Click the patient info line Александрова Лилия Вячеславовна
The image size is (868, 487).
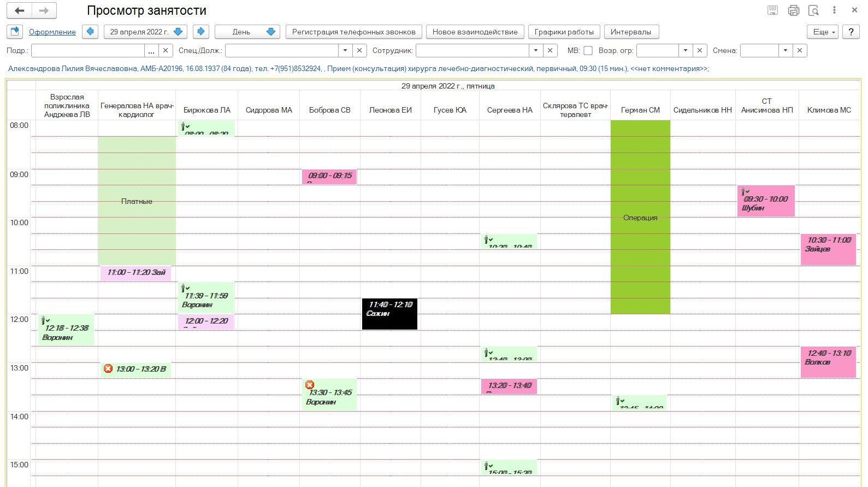358,69
